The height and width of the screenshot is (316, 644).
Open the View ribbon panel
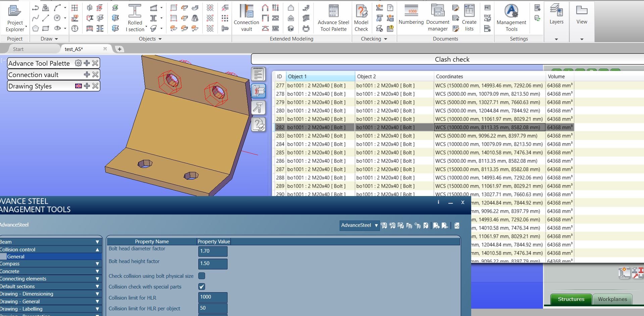coord(582,21)
